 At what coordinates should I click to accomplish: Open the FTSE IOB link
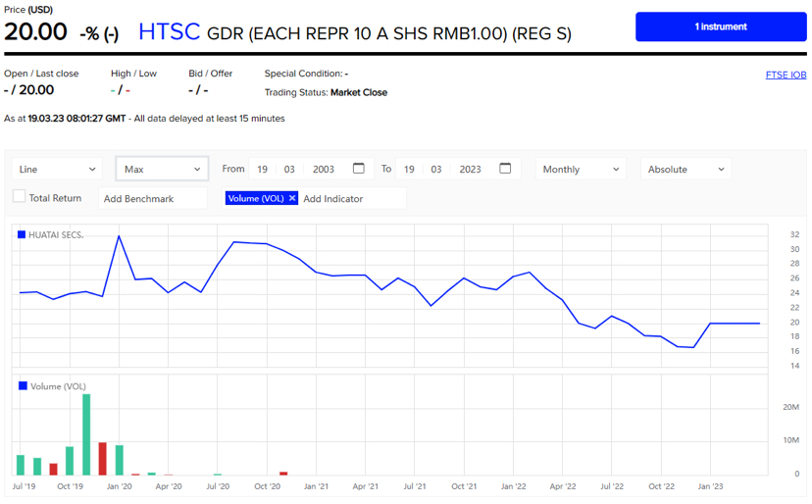pyautogui.click(x=786, y=76)
